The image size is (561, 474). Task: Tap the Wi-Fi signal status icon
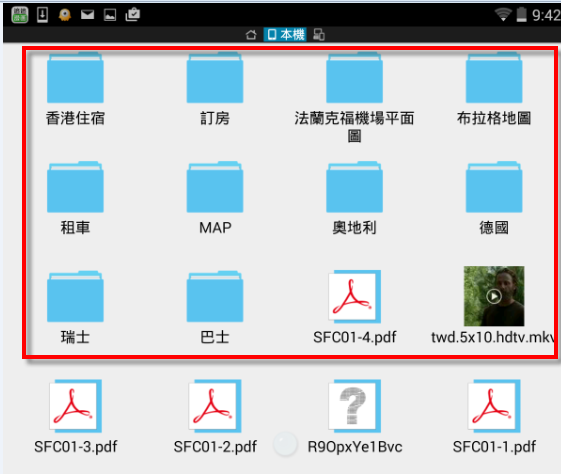click(503, 15)
